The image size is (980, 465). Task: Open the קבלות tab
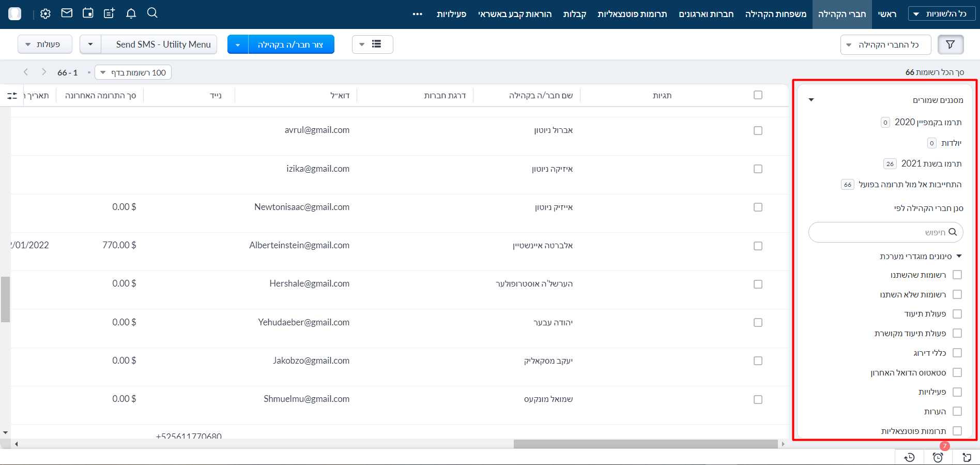click(574, 14)
